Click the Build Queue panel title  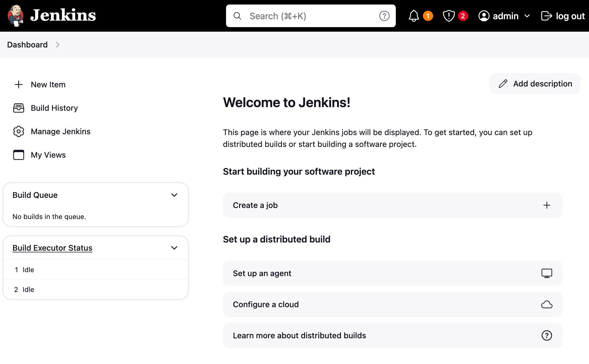[x=35, y=195]
